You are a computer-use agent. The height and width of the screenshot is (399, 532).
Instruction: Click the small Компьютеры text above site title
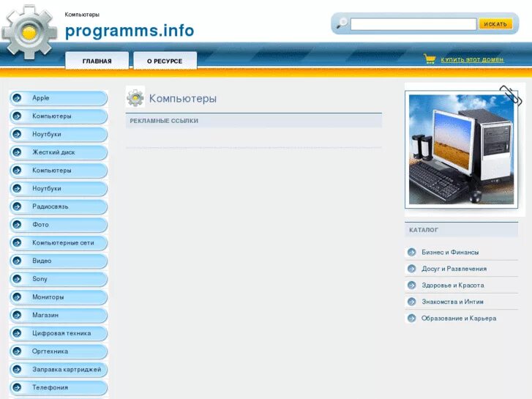tap(82, 15)
